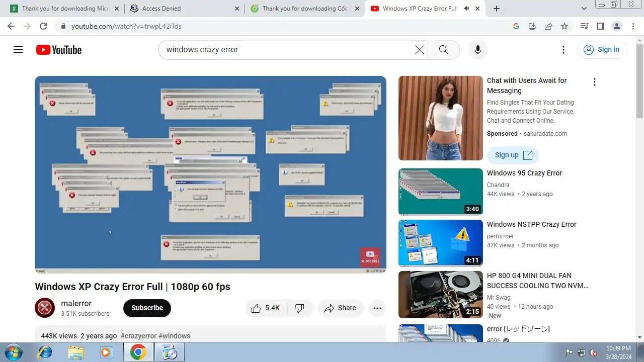Open the sponsored ad image
This screenshot has height=362, width=644.
(x=440, y=118)
